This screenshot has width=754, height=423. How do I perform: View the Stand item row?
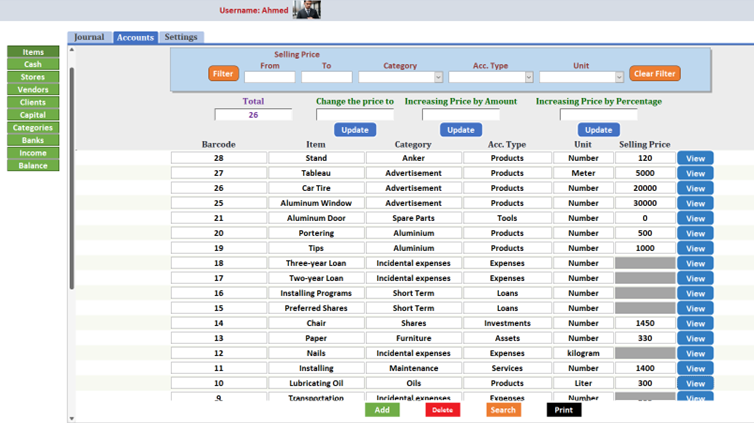pos(695,158)
